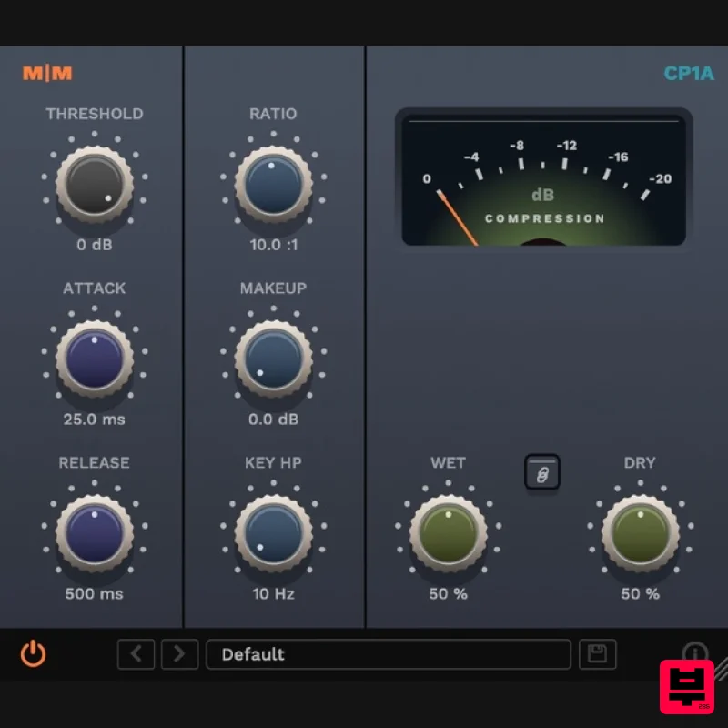Click the previous preset arrow

136,654
